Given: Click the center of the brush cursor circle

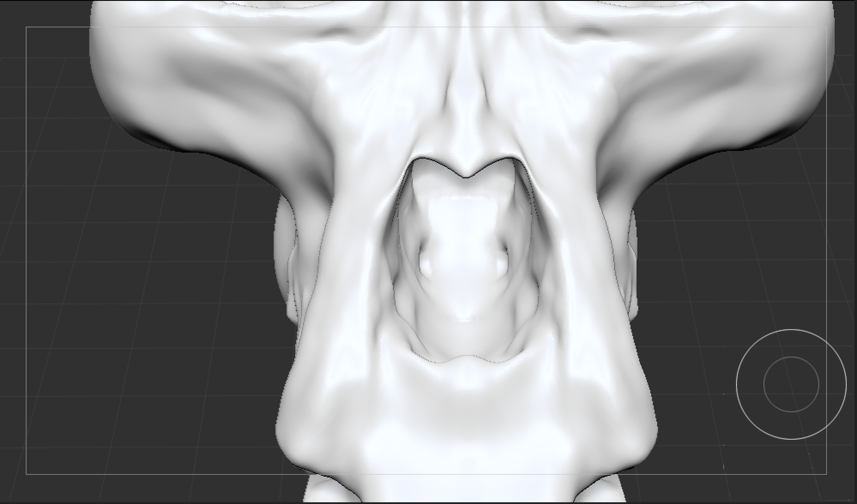Looking at the screenshot, I should point(791,384).
